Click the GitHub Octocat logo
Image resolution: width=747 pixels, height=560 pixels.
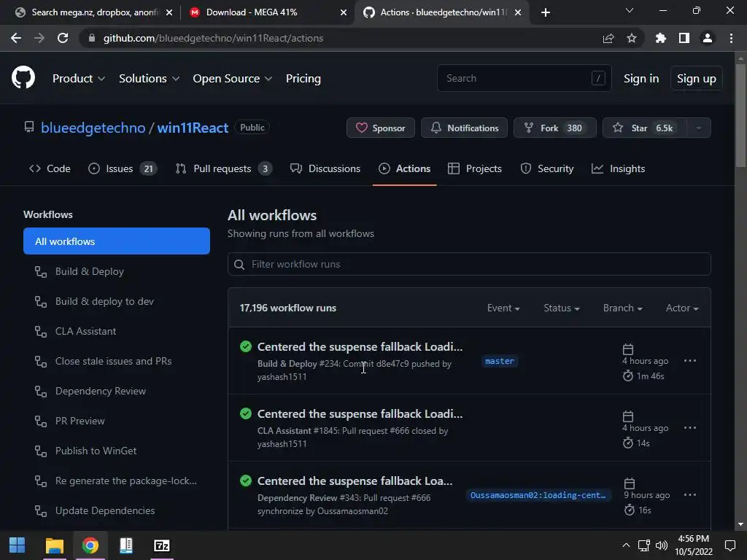(23, 77)
